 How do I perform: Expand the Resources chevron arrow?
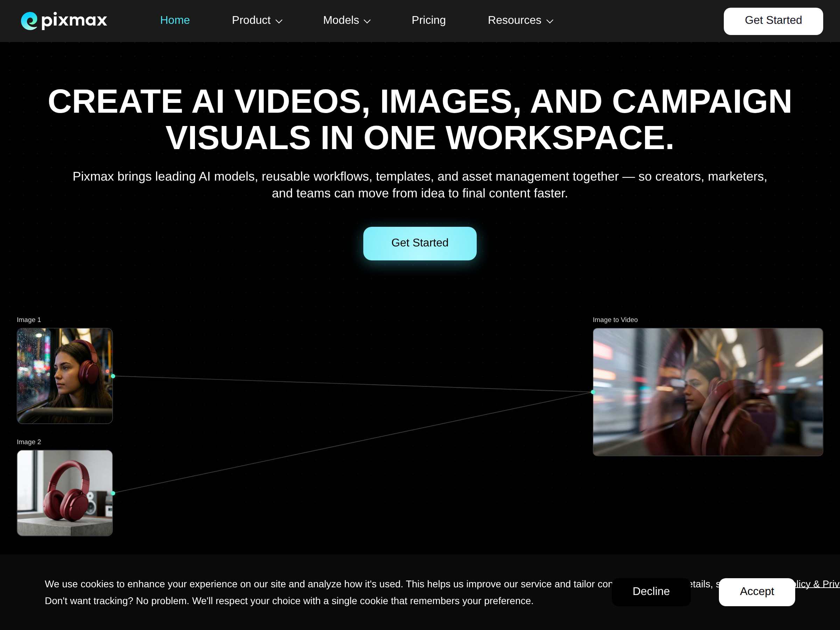(x=549, y=22)
